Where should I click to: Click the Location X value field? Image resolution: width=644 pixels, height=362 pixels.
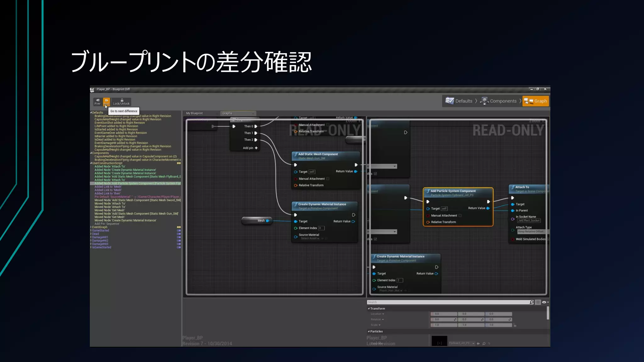pos(444,314)
